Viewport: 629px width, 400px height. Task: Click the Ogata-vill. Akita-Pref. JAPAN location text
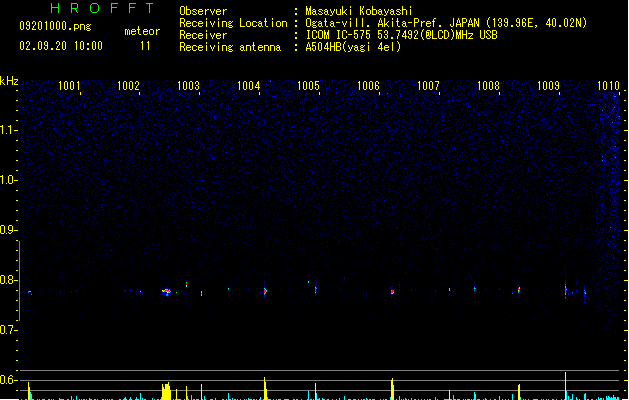point(446,23)
